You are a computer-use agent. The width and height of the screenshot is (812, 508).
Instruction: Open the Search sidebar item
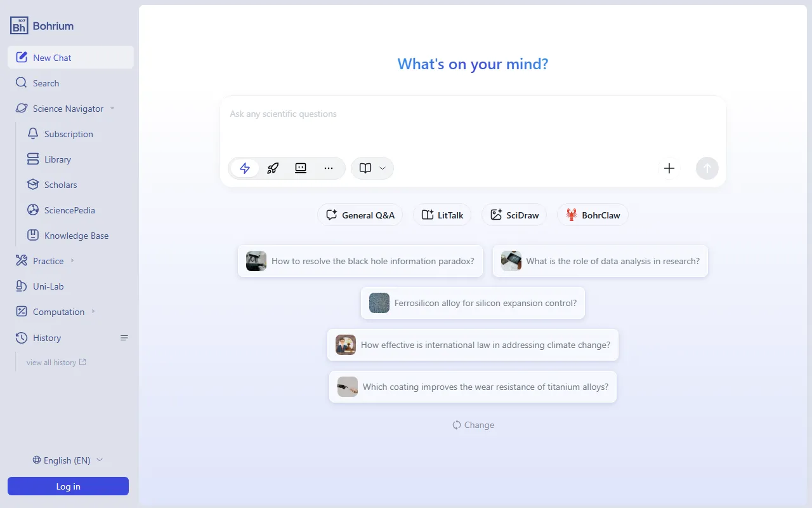46,83
